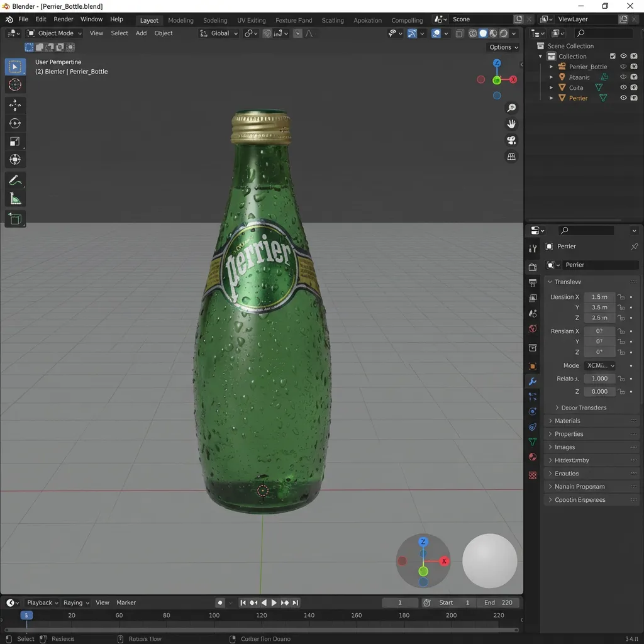
Task: Open the Render menu
Action: [x=63, y=19]
